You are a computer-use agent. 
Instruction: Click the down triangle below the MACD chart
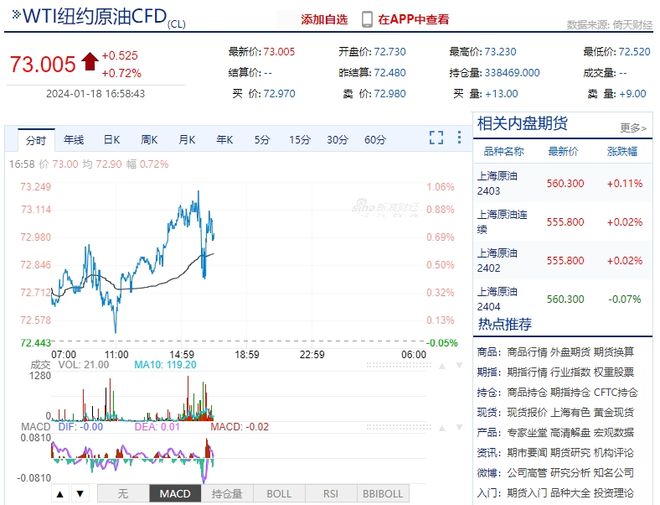pos(80,494)
